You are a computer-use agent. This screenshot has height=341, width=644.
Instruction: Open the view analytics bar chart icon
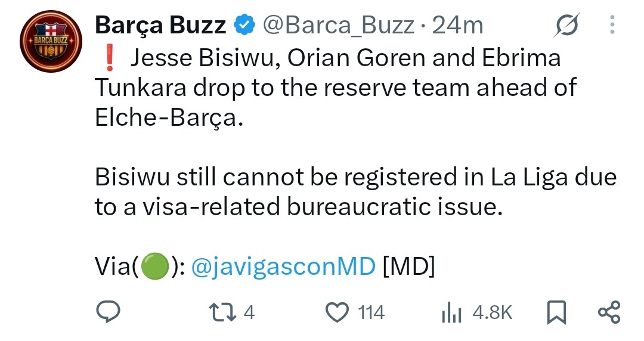452,312
